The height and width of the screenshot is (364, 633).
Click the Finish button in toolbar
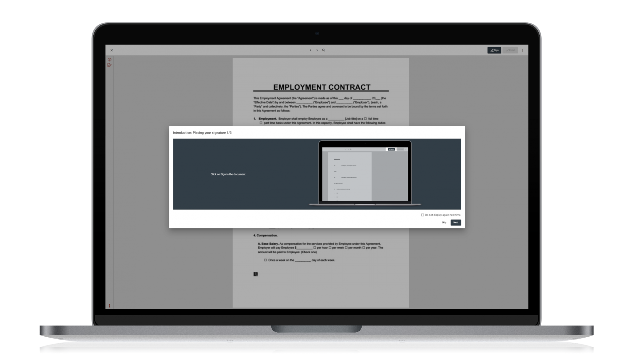(x=510, y=50)
